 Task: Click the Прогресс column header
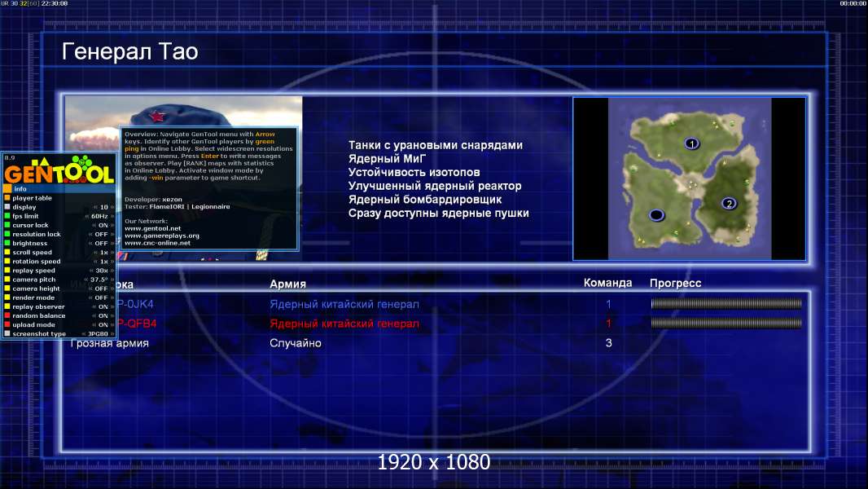(x=675, y=284)
